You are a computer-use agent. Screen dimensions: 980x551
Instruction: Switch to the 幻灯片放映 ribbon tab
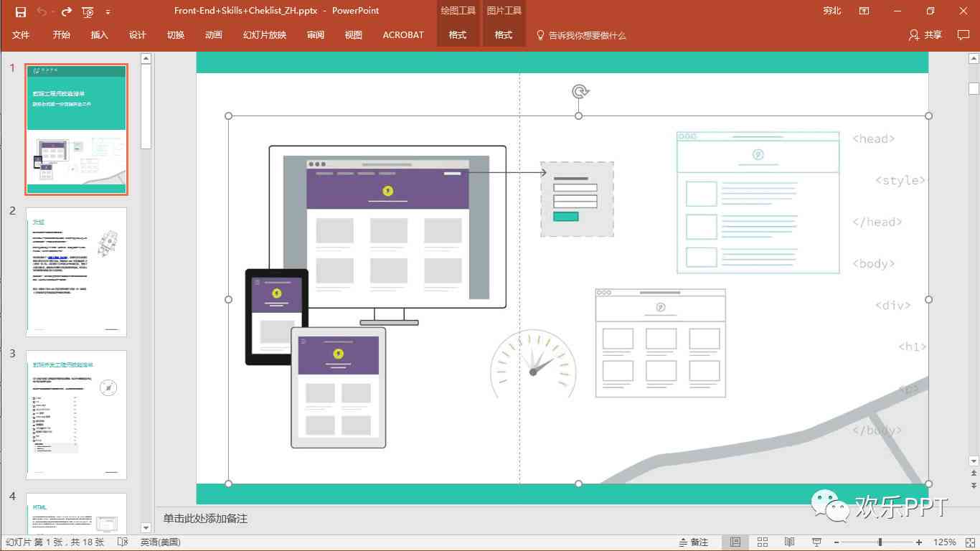tap(265, 34)
